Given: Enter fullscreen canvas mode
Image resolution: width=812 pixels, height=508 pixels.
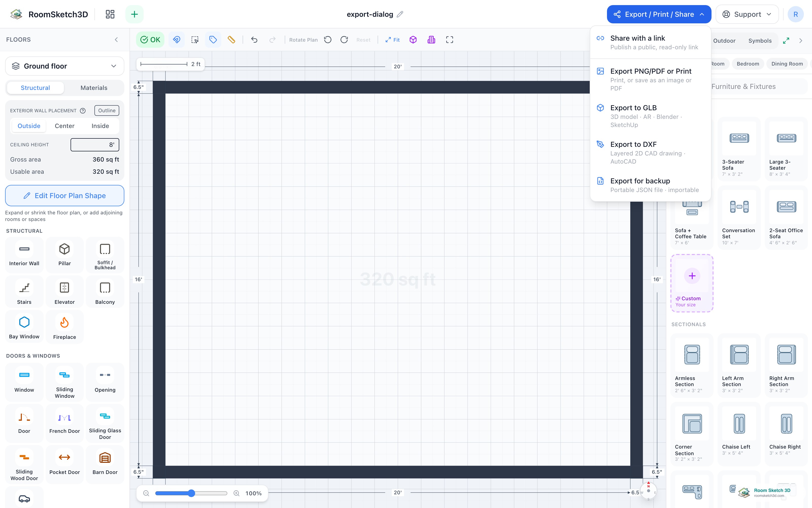Looking at the screenshot, I should (450, 40).
